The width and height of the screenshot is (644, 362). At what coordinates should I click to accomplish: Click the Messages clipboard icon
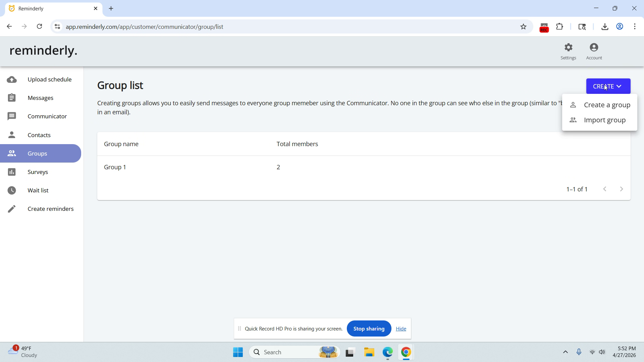[x=12, y=98]
